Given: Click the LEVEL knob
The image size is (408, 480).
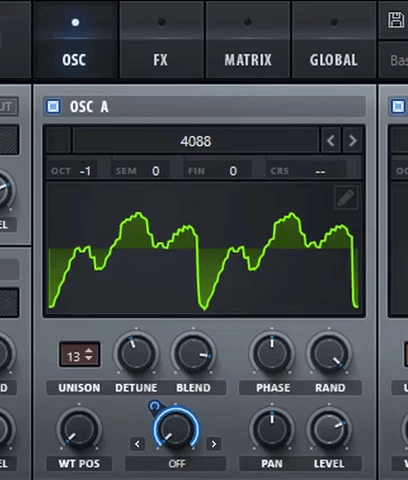Looking at the screenshot, I should pyautogui.click(x=329, y=429).
